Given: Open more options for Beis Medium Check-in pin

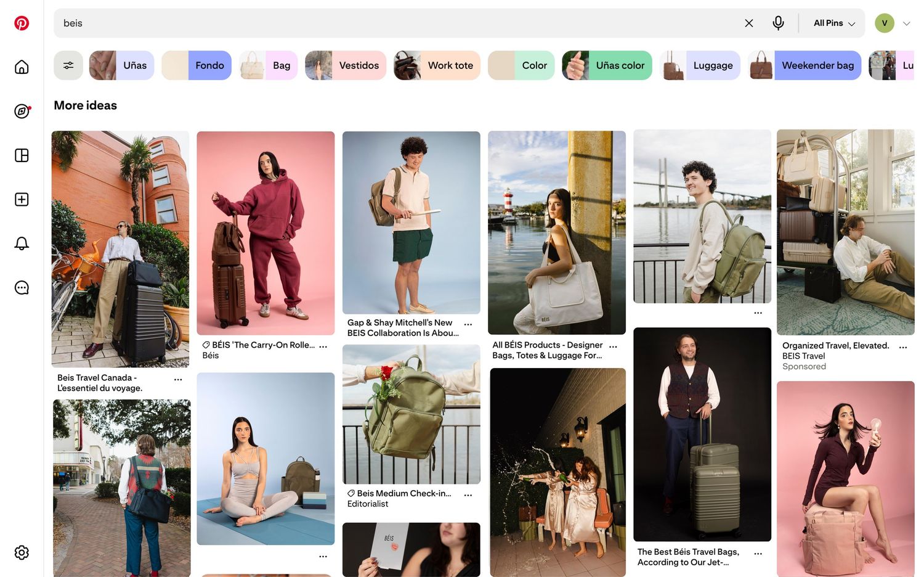Looking at the screenshot, I should (468, 495).
